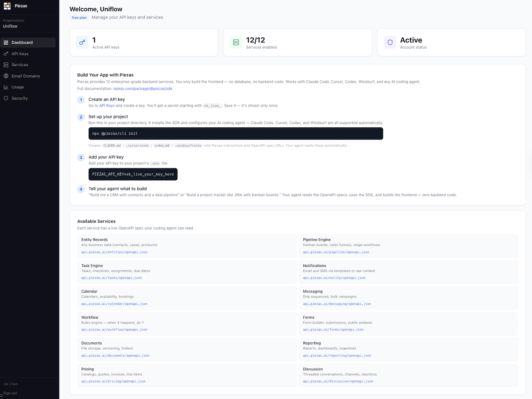Click the Pipeline Engine service title
Image resolution: width=532 pixels, height=399 pixels.
[x=317, y=240]
